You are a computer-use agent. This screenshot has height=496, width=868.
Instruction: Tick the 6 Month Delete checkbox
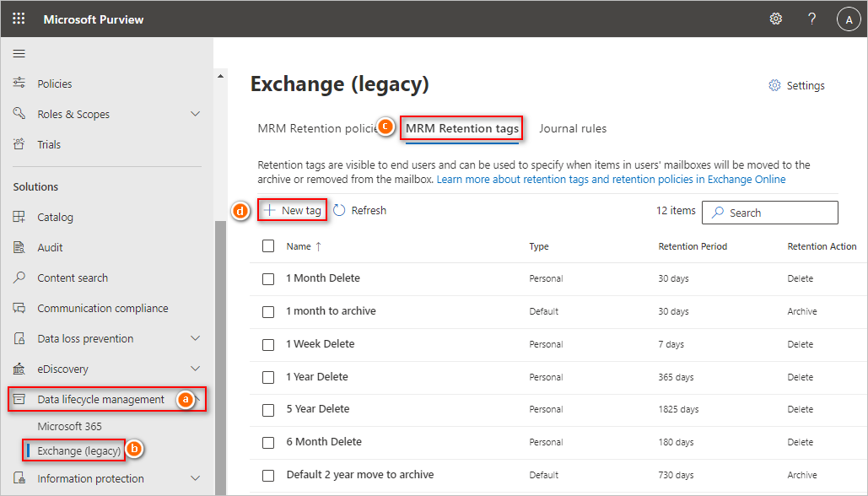[268, 443]
